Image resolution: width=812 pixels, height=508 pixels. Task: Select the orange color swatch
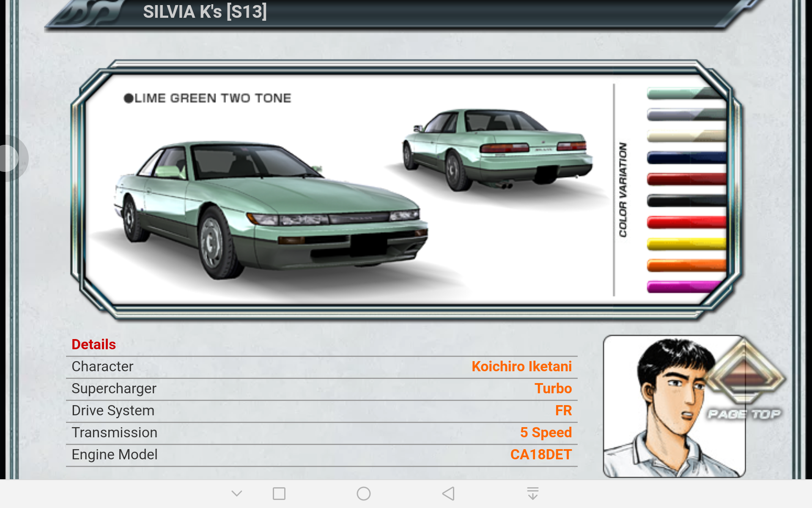pyautogui.click(x=686, y=265)
